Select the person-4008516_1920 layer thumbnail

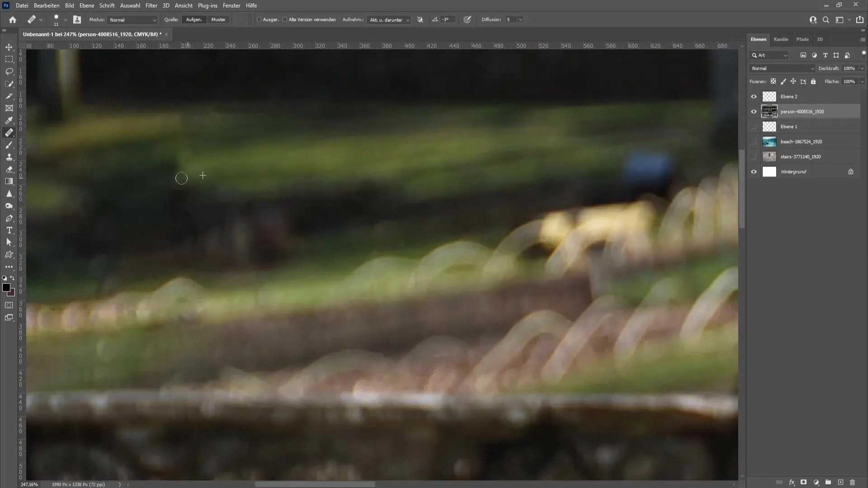click(x=769, y=112)
